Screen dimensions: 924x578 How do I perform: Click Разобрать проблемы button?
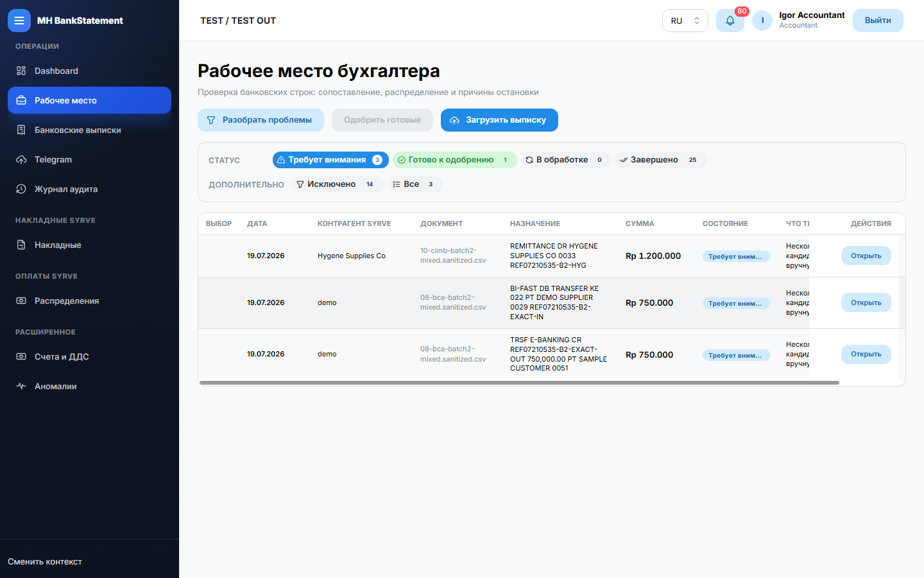pos(261,120)
